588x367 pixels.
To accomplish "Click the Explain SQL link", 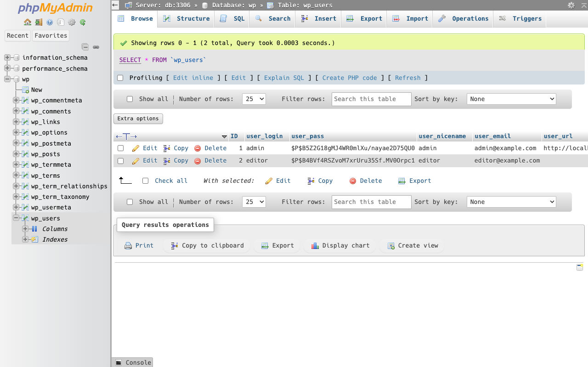I will point(284,78).
